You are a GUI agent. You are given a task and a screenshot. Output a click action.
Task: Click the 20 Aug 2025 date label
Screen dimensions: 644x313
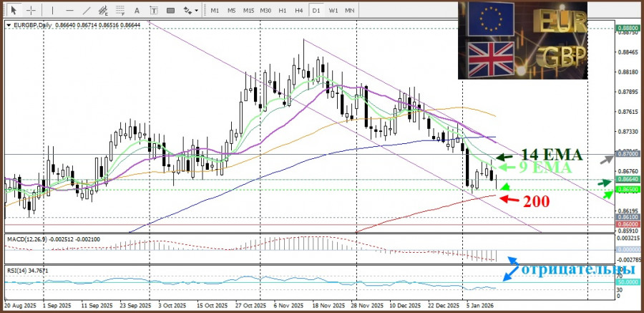(21, 306)
